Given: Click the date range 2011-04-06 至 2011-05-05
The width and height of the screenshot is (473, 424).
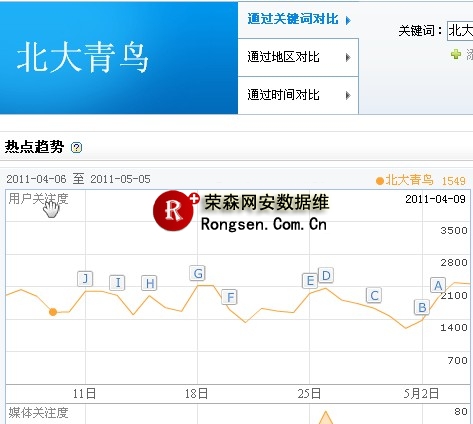Looking at the screenshot, I should 78,179.
